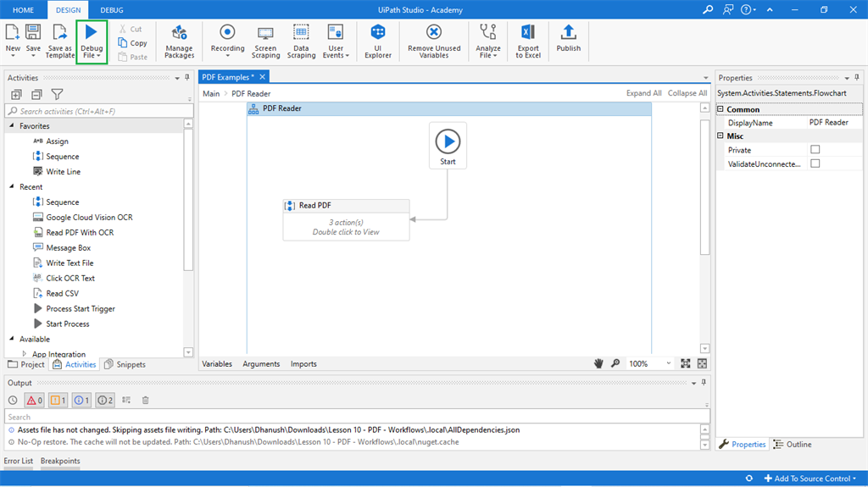The image size is (868, 487).
Task: Click Expand All in designer
Action: [644, 93]
